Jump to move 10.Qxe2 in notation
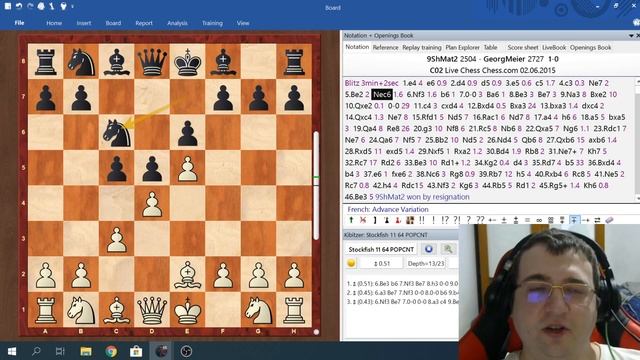The height and width of the screenshot is (360, 640). click(358, 106)
